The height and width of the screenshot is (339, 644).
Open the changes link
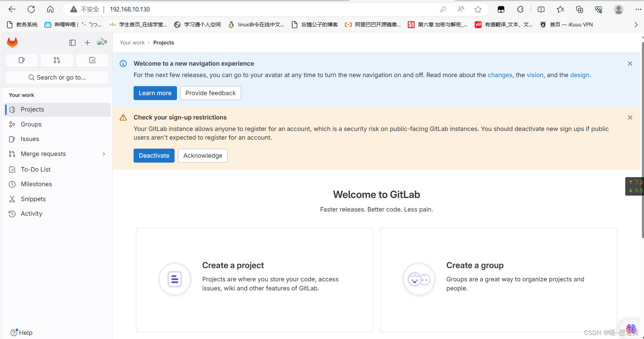pyautogui.click(x=500, y=75)
